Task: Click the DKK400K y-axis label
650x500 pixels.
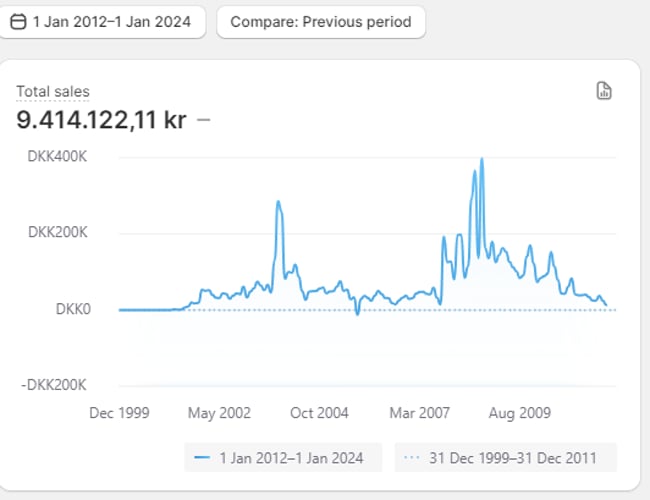Action: click(x=59, y=157)
